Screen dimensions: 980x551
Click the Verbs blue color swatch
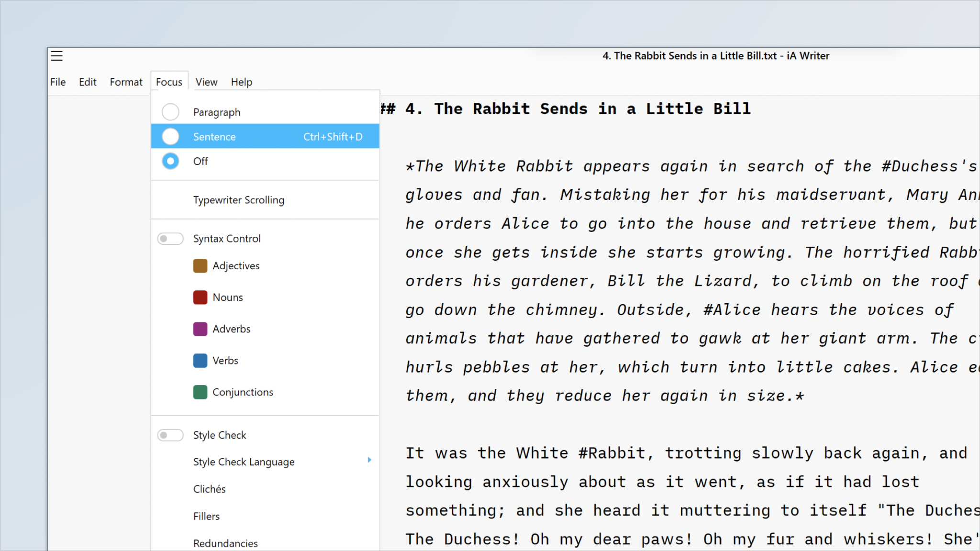(x=200, y=361)
